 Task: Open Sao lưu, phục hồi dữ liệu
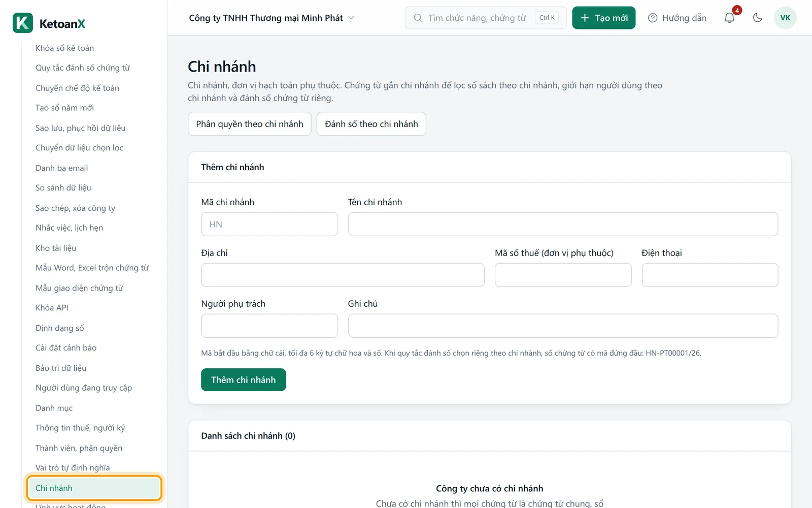[x=81, y=128]
